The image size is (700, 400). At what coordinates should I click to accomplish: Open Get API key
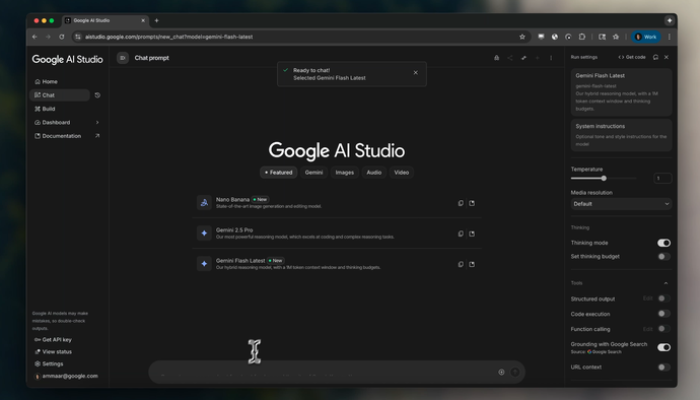click(x=53, y=340)
